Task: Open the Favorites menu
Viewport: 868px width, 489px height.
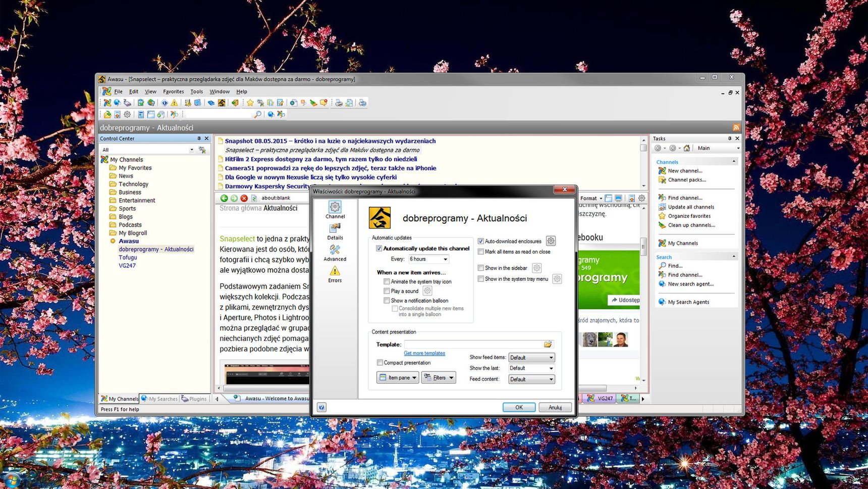Action: 173,91
